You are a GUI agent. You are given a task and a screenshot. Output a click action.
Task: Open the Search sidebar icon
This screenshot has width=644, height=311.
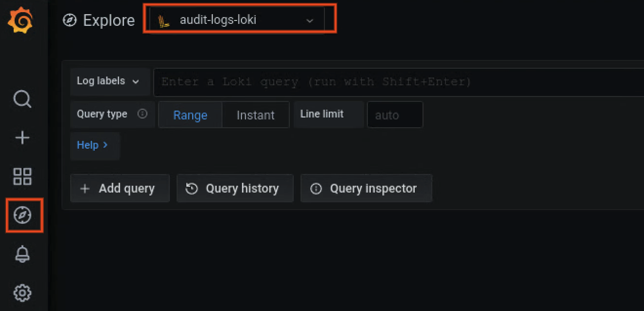click(x=21, y=99)
